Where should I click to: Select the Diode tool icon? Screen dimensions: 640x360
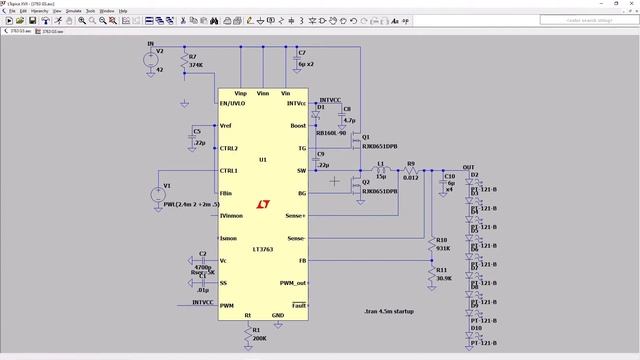pyautogui.click(x=312, y=20)
